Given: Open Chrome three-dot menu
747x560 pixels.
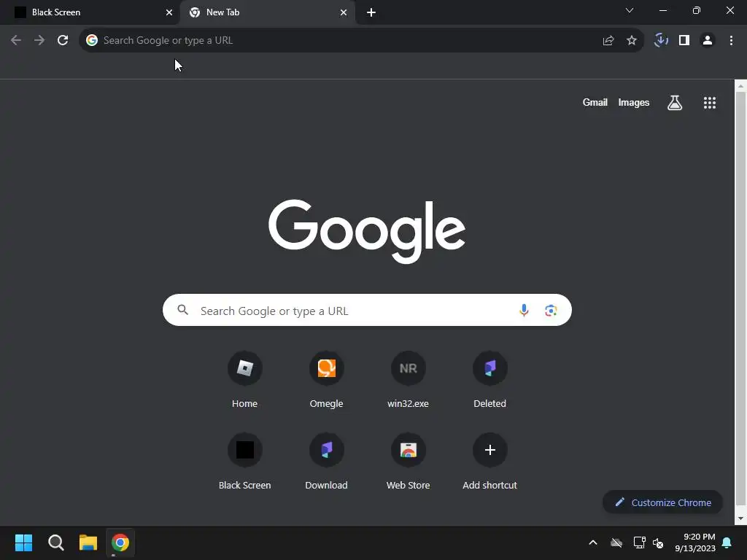Looking at the screenshot, I should point(731,40).
